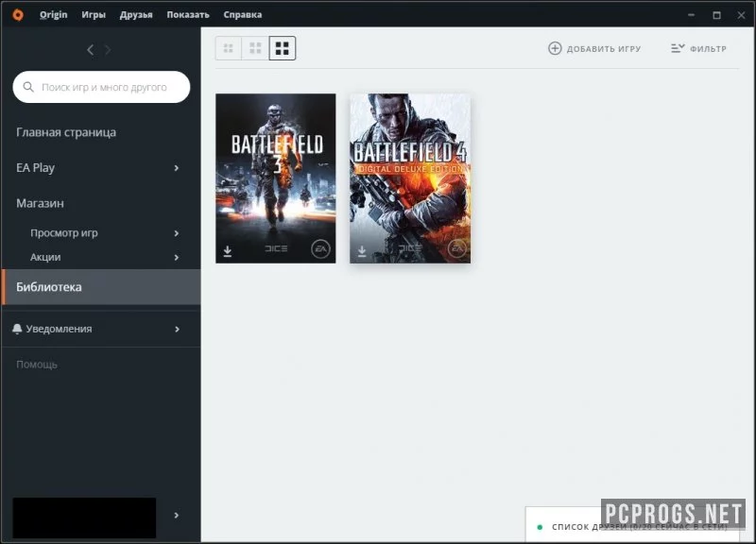The height and width of the screenshot is (544, 756).
Task: Expand the Уведомления chevron
Action: tap(177, 329)
